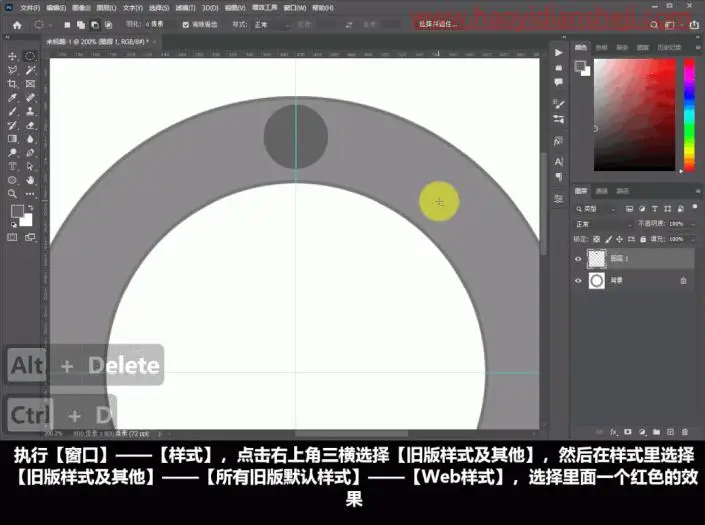Open the 不透明度 opacity dropdown
705x525 pixels.
[x=692, y=224]
